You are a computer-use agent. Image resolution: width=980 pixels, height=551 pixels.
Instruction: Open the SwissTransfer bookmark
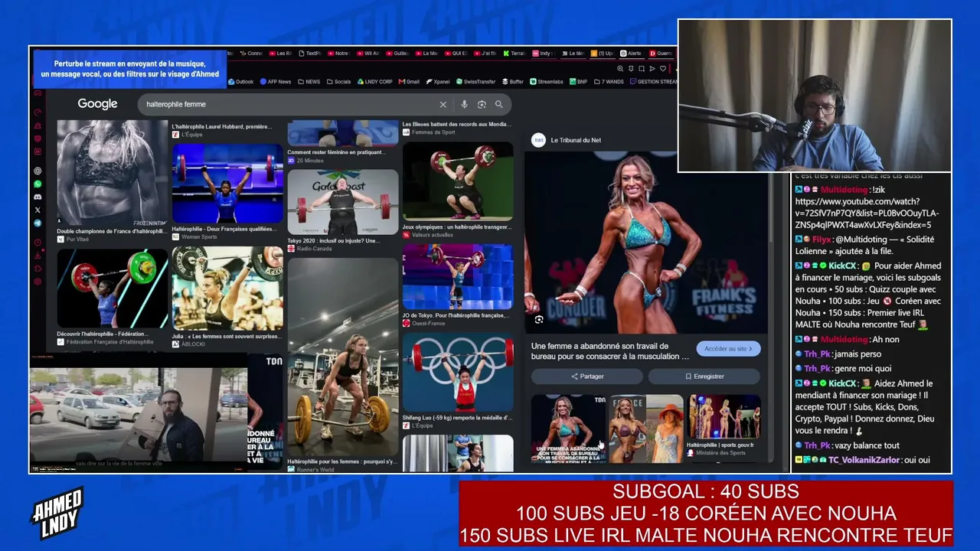point(475,82)
